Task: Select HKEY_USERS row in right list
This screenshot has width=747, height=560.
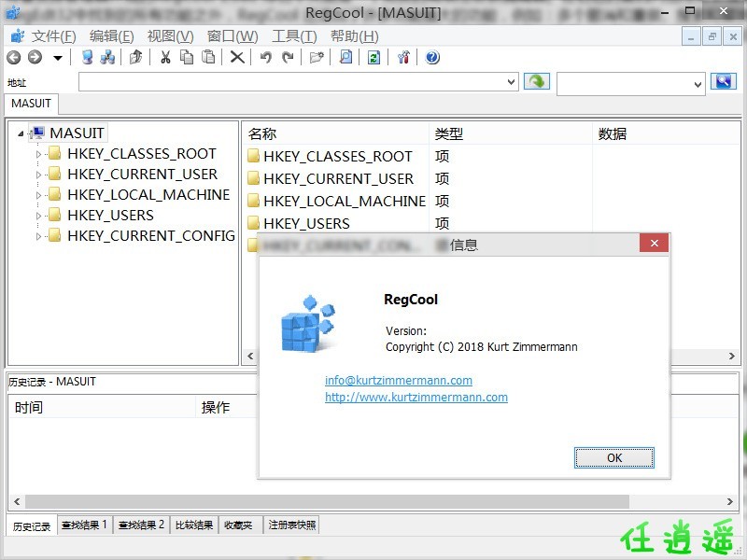Action: click(338, 223)
